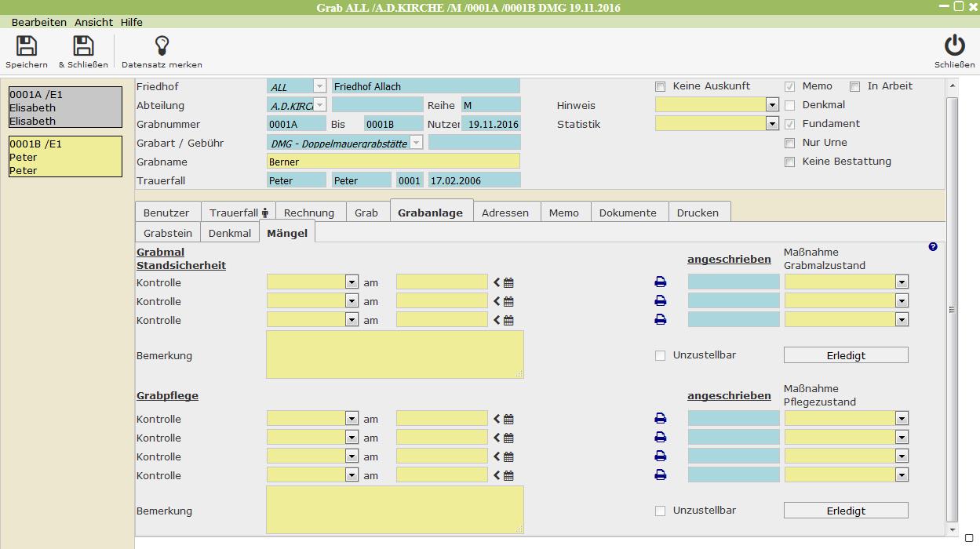The width and height of the screenshot is (980, 549).
Task: Switch to the Dokumente tab
Action: [x=627, y=213]
